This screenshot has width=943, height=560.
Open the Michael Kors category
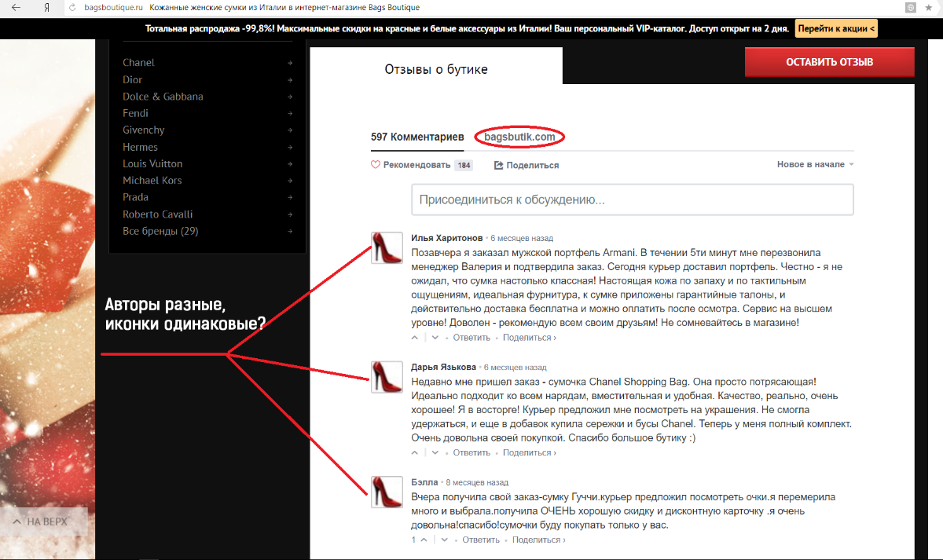[x=152, y=181]
